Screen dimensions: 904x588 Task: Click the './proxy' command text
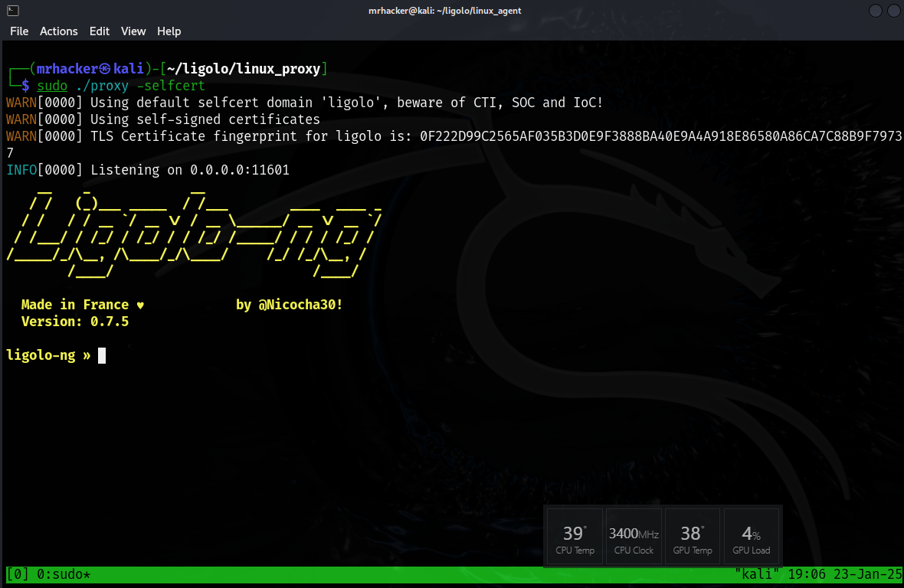(102, 86)
